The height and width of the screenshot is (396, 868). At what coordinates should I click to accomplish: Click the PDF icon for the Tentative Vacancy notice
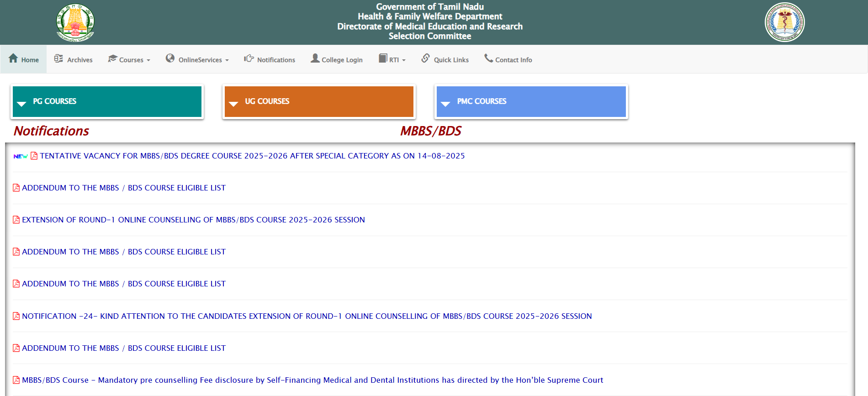[x=34, y=156]
